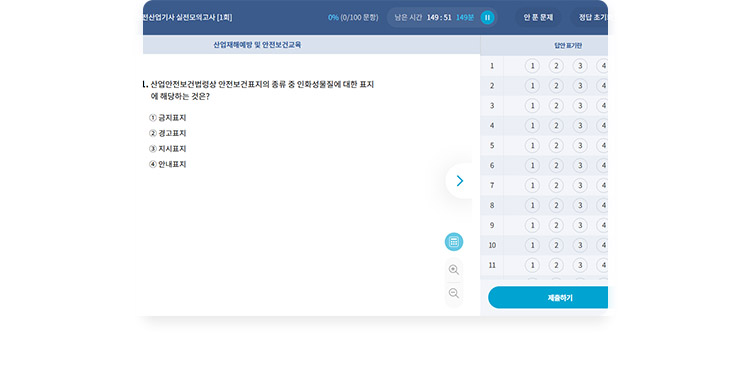The width and height of the screenshot is (750, 367).
Task: Open the calculator tool
Action: click(454, 242)
